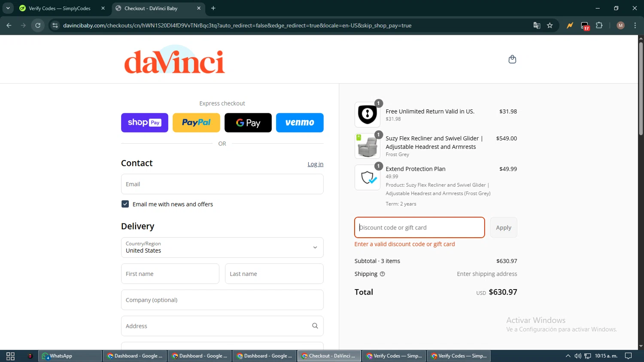The height and width of the screenshot is (362, 644).
Task: Click the daVinci logo
Action: pyautogui.click(x=174, y=60)
